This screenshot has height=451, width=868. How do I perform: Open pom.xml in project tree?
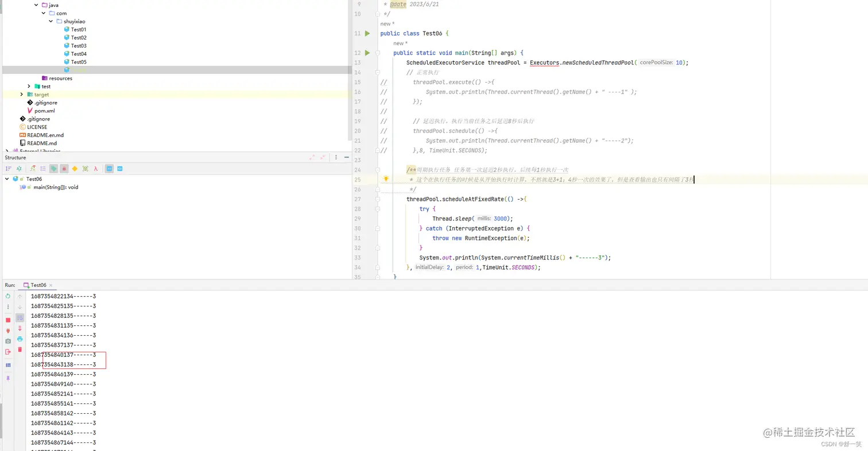click(x=40, y=111)
